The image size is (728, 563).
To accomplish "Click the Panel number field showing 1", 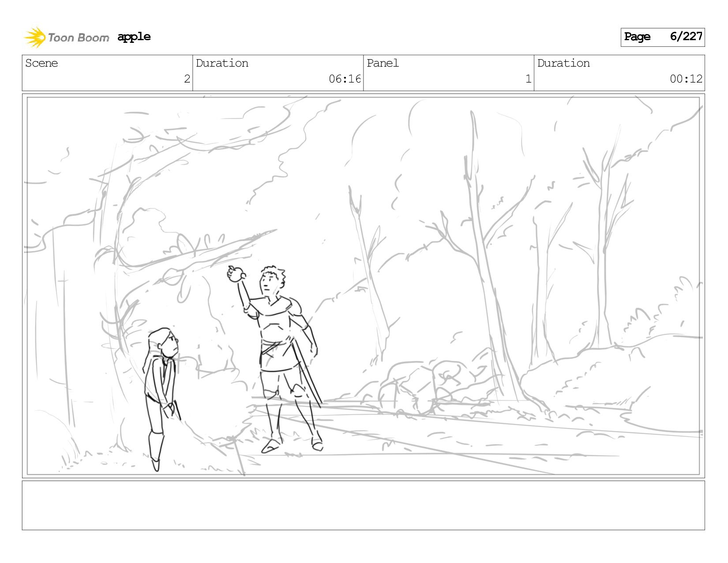I will 449,73.
